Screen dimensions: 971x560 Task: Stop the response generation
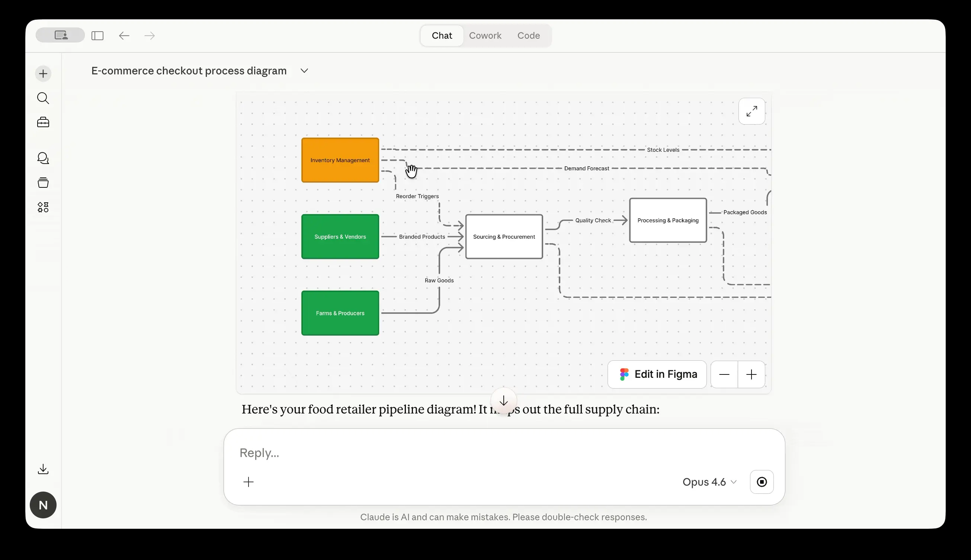point(761,482)
